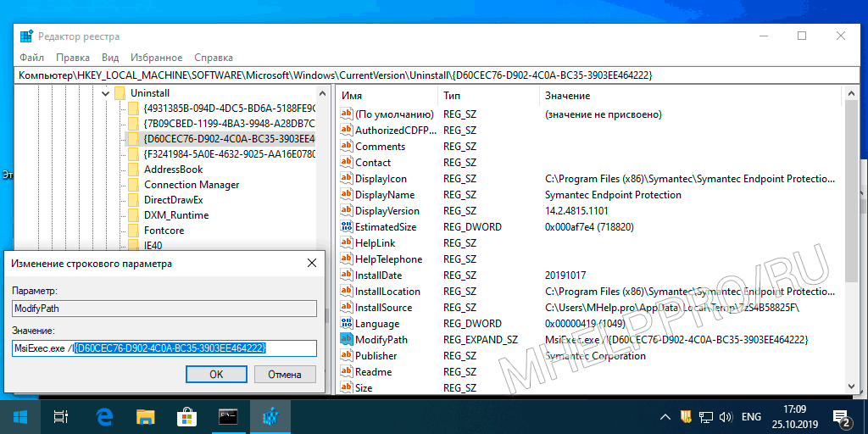Click the ab icon of DisplayIcon value

347,178
